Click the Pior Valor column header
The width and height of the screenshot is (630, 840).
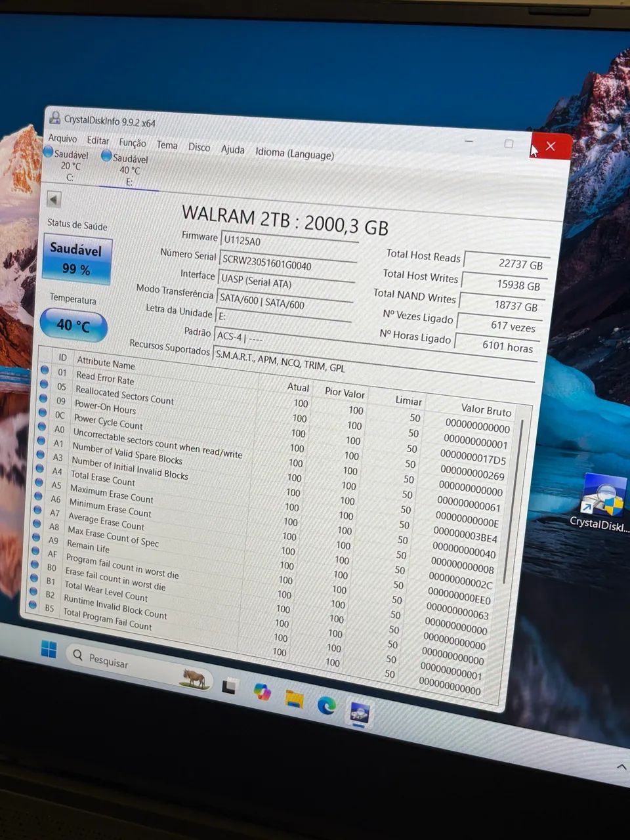tap(345, 392)
